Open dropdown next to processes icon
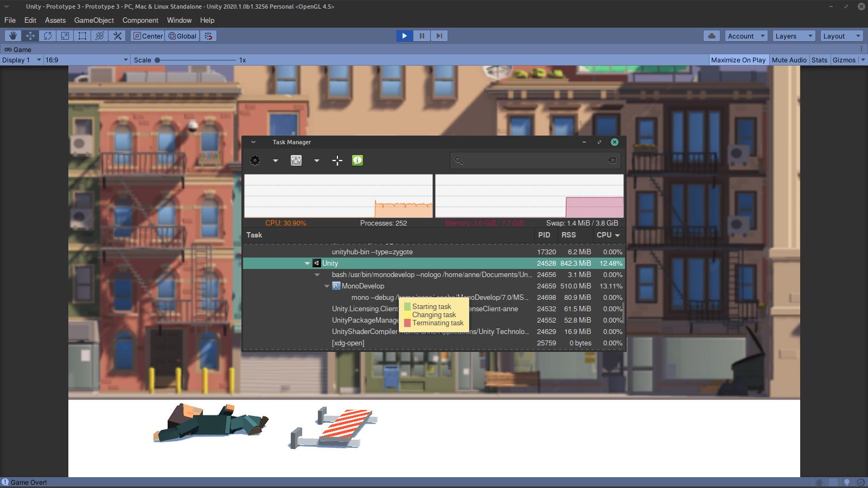Image resolution: width=868 pixels, height=488 pixels. point(317,160)
